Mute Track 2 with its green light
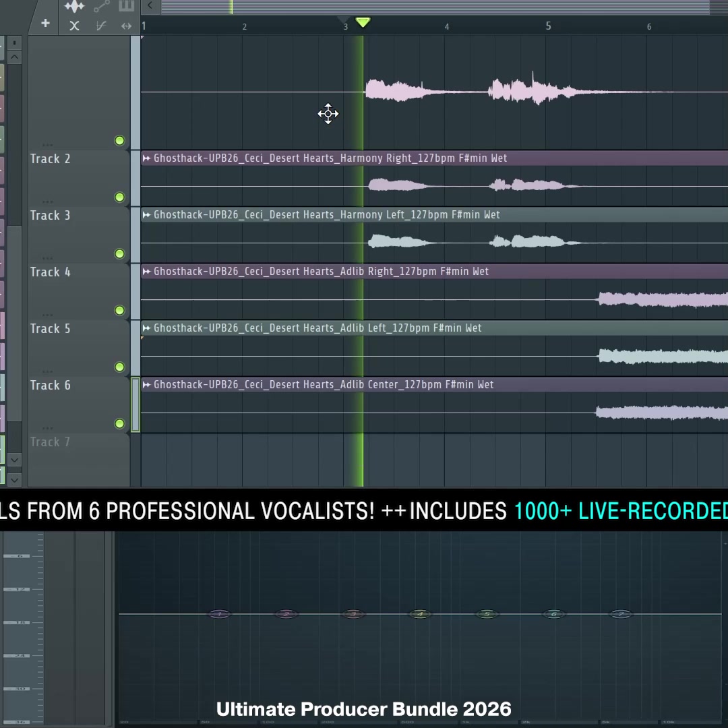Screen dimensions: 728x728 pos(119,197)
